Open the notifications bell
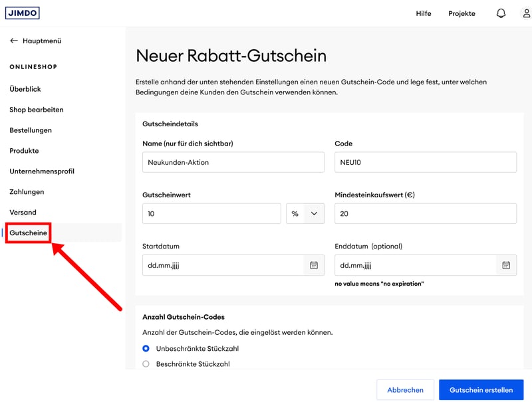This screenshot has height=402, width=532. click(501, 13)
